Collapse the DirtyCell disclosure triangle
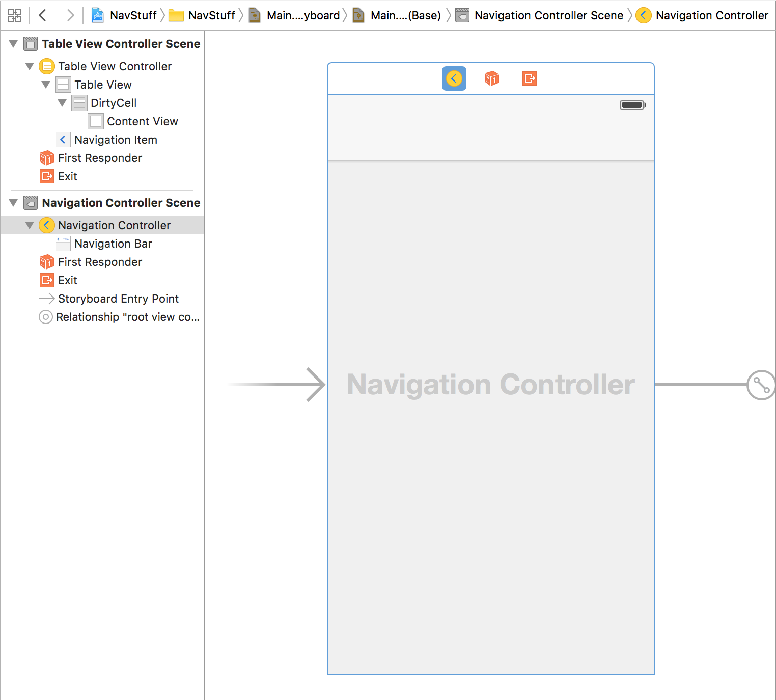Image resolution: width=776 pixels, height=700 pixels. point(62,103)
